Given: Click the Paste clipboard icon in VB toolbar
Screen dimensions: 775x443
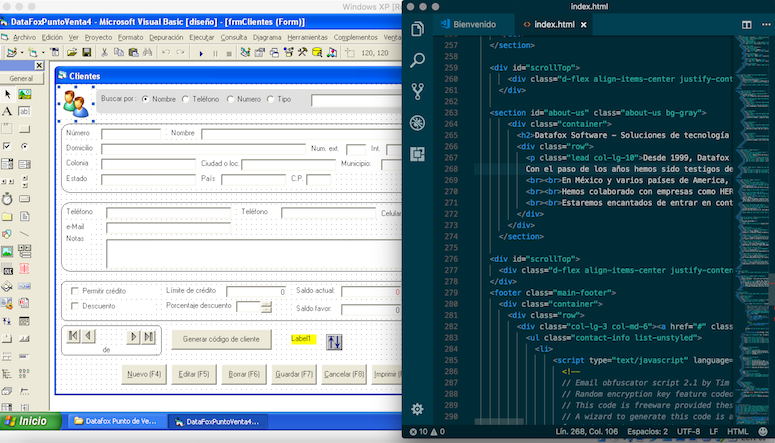Looking at the screenshot, I should 133,52.
